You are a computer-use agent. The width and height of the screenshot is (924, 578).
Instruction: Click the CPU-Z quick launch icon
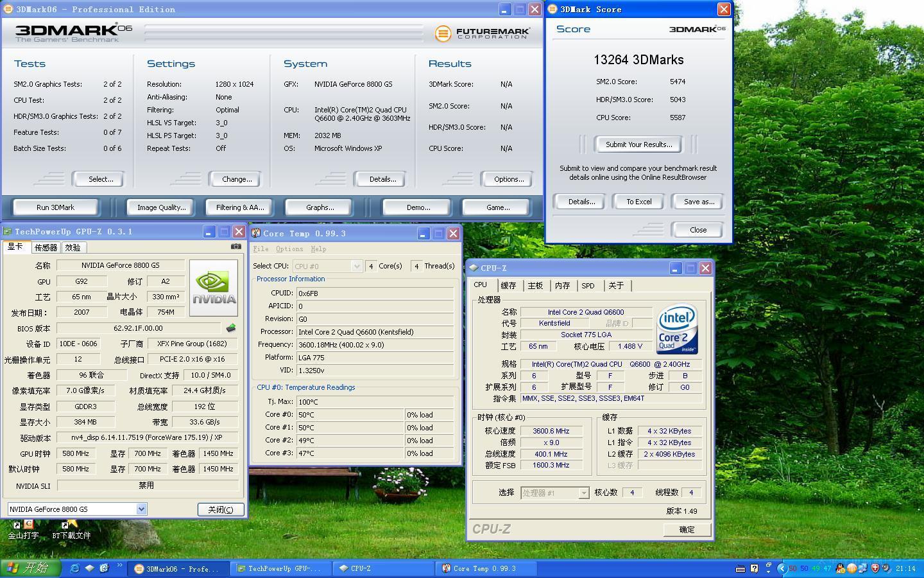click(89, 568)
